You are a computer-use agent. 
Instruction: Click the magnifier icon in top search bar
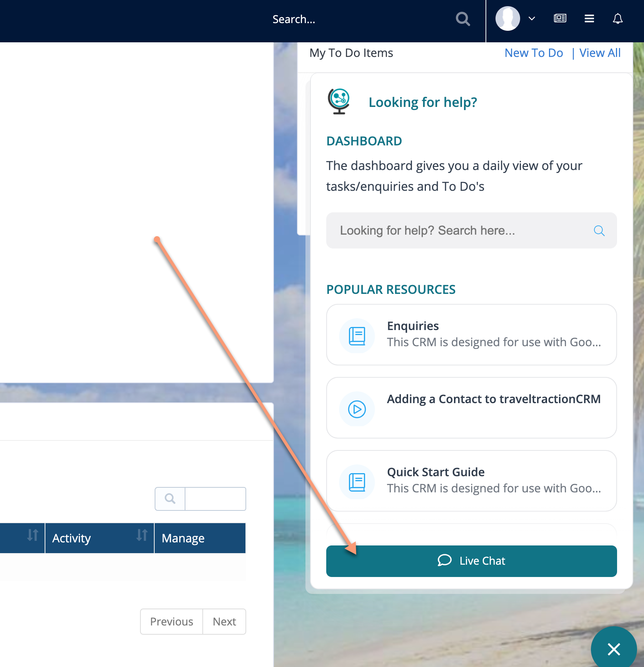[x=463, y=19]
